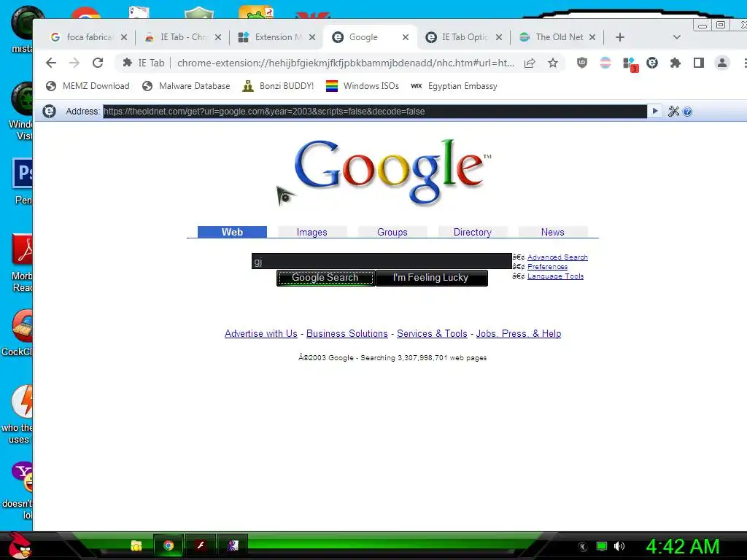Image resolution: width=747 pixels, height=560 pixels.
Task: Close The Old Net tab
Action: pyautogui.click(x=592, y=37)
